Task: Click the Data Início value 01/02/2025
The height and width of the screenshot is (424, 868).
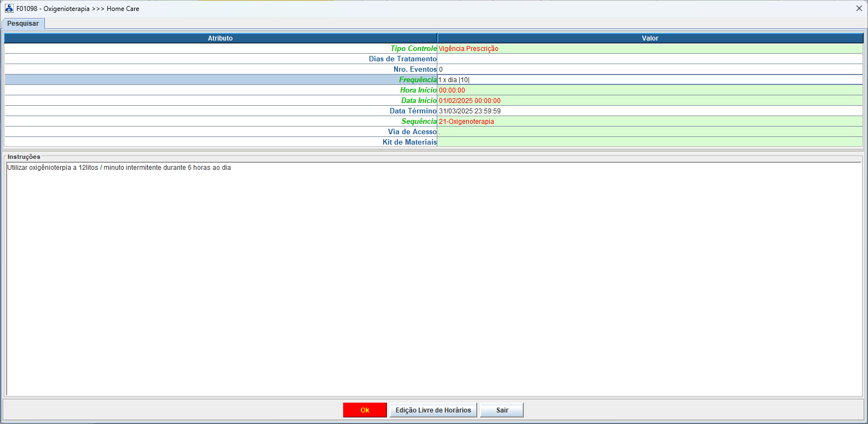Action: click(650, 101)
